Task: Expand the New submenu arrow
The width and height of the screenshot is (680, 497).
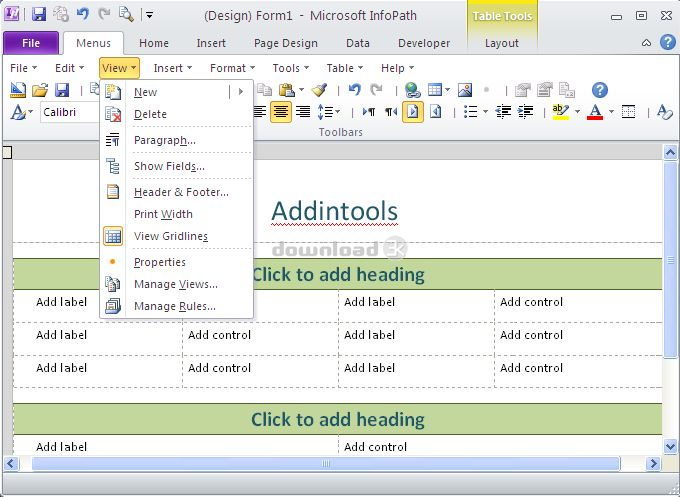Action: click(x=241, y=92)
